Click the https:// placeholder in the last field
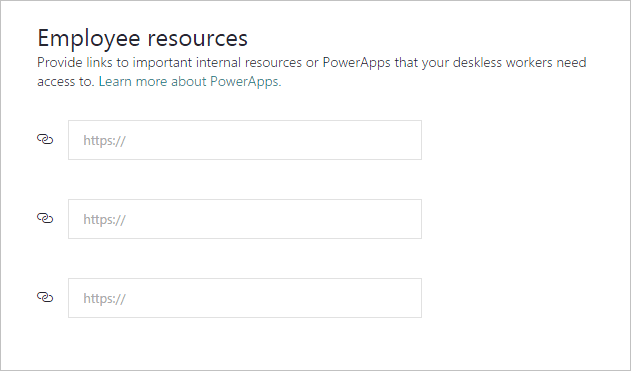631x371 pixels. 105,298
